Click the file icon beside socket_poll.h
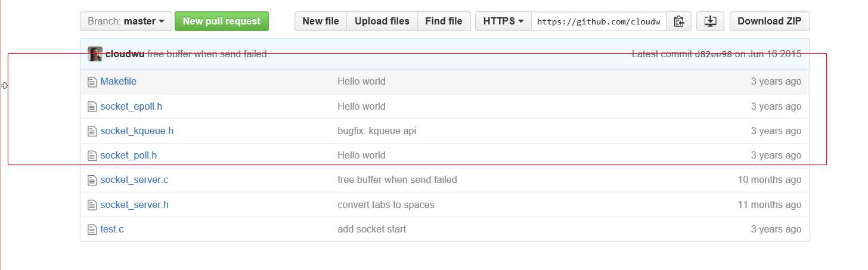 click(x=92, y=156)
